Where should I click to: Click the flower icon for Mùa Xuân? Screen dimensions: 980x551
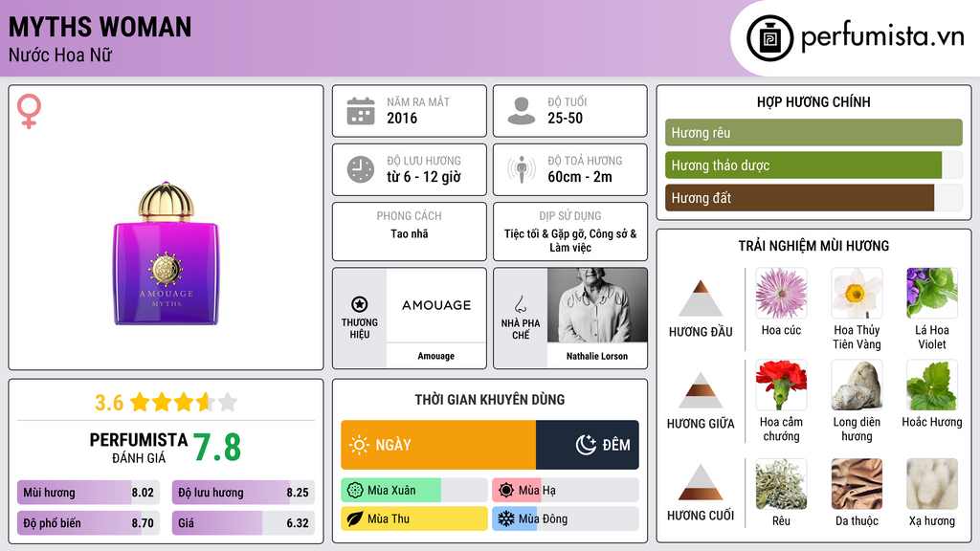(355, 491)
